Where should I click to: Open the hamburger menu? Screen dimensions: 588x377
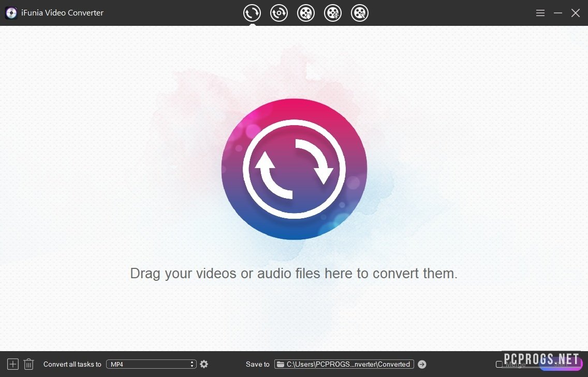[x=540, y=13]
